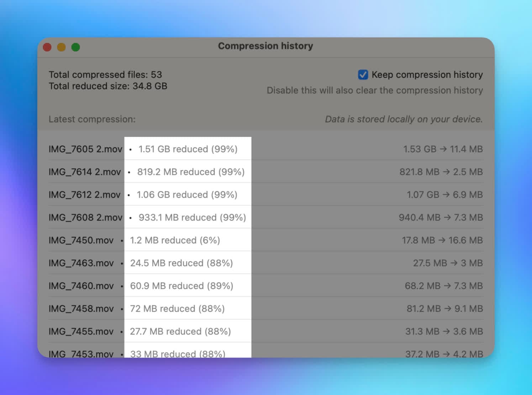Viewport: 532px width, 395px height.
Task: Click the yellow minimize traffic light icon
Action: click(x=61, y=47)
